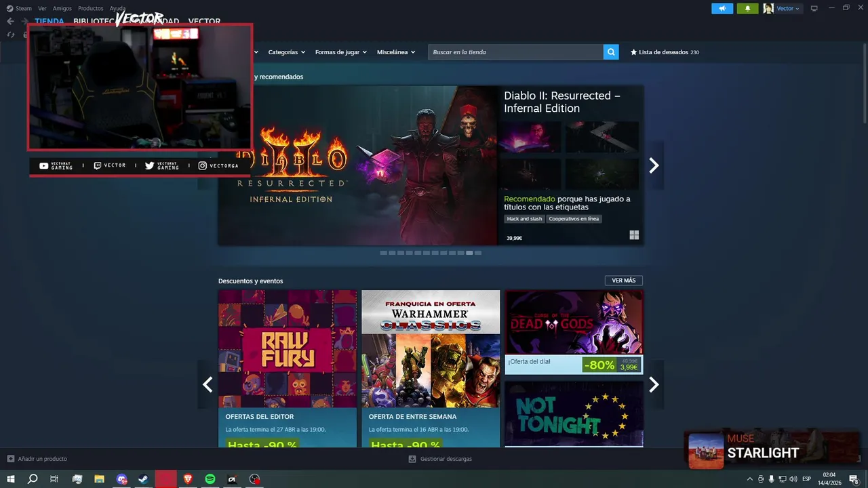Open the green notifications bell
The width and height of the screenshot is (868, 488).
pos(747,8)
